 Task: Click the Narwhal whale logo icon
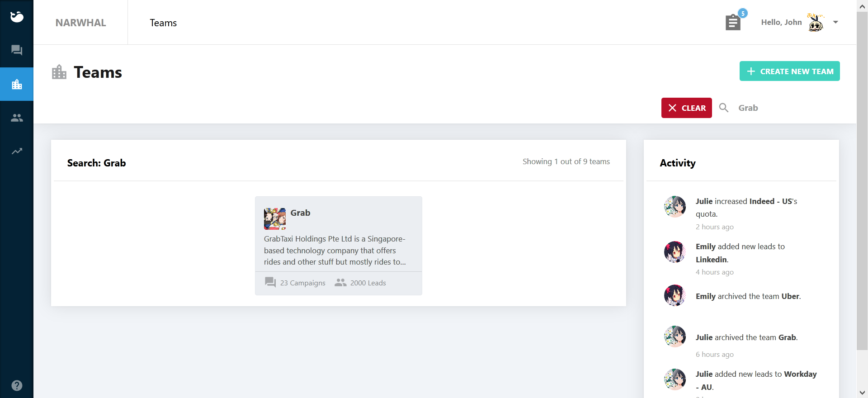click(x=17, y=17)
